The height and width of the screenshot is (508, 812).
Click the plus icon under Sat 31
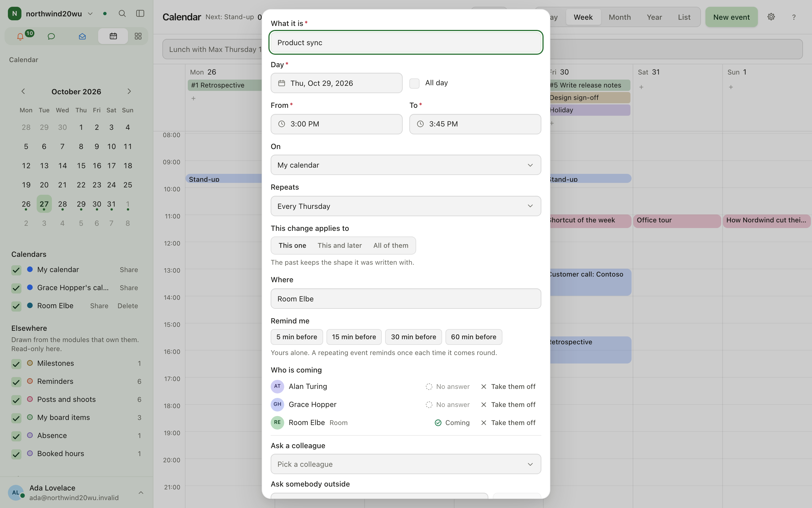641,87
